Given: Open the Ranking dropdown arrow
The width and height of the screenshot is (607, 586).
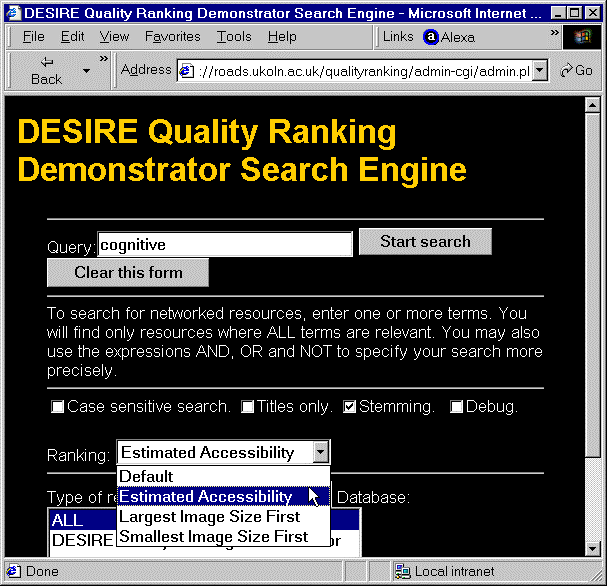Looking at the screenshot, I should click(320, 453).
